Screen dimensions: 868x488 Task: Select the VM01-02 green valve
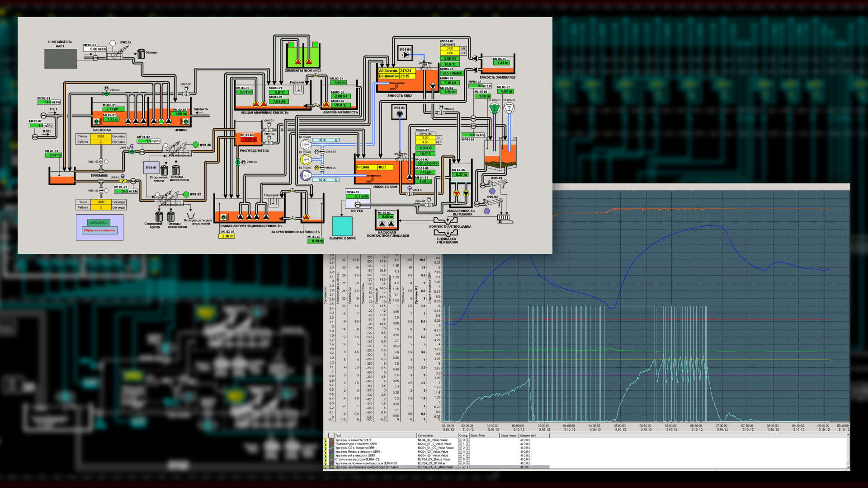coord(132,152)
